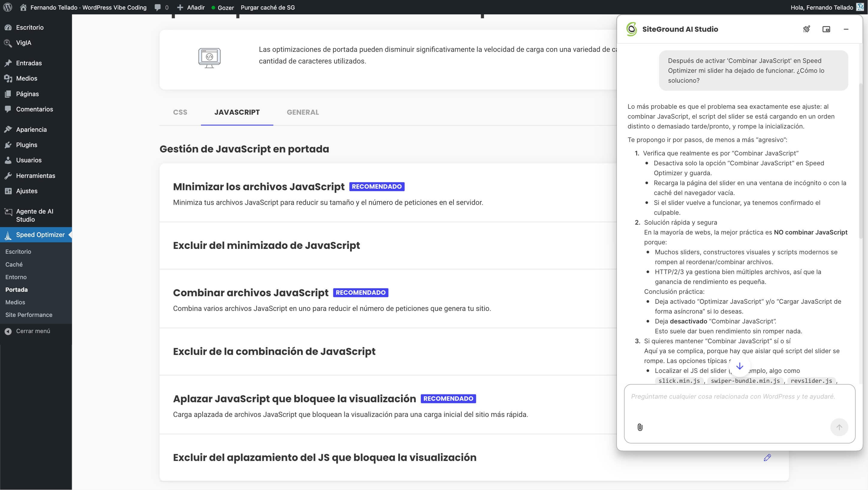Image resolution: width=868 pixels, height=490 pixels.
Task: Click the picture-in-picture icon in AI Studio
Action: (x=826, y=29)
